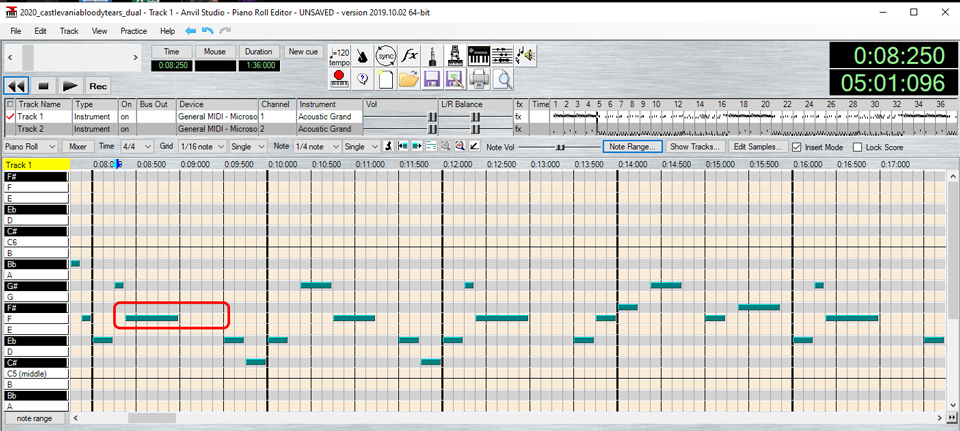Click the gray zoom magnifier icon
The width and height of the screenshot is (960, 431).
(x=445, y=147)
